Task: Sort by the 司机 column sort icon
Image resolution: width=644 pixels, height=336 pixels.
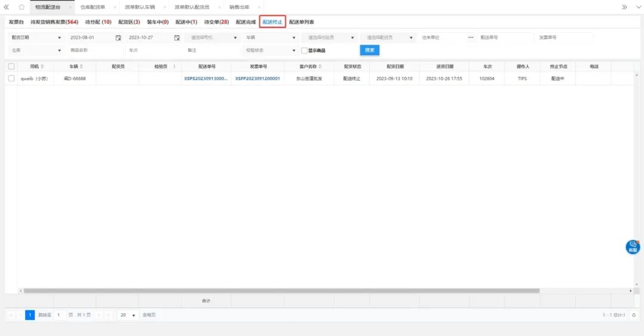Action: (42, 66)
